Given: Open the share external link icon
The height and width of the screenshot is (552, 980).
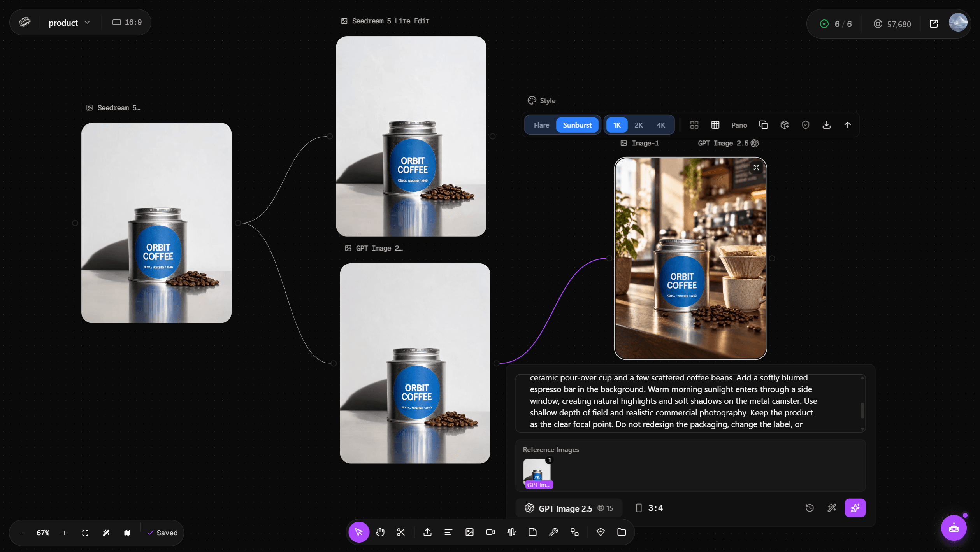Looking at the screenshot, I should [x=934, y=24].
